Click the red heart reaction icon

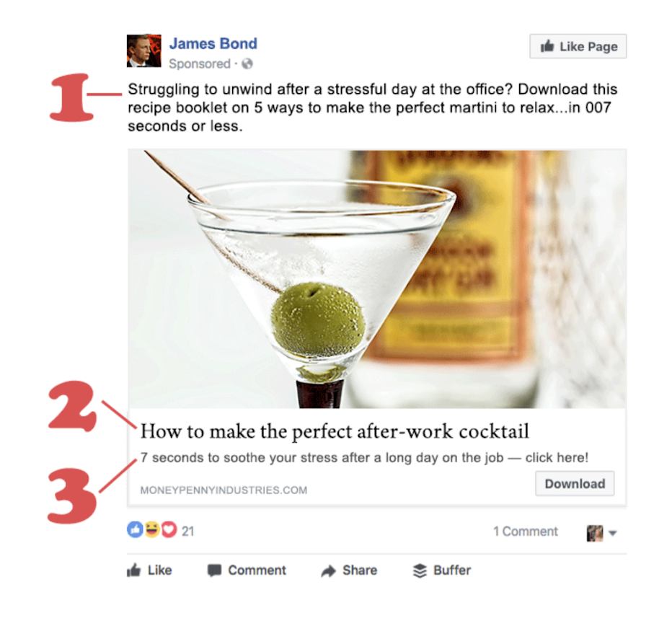point(169,530)
